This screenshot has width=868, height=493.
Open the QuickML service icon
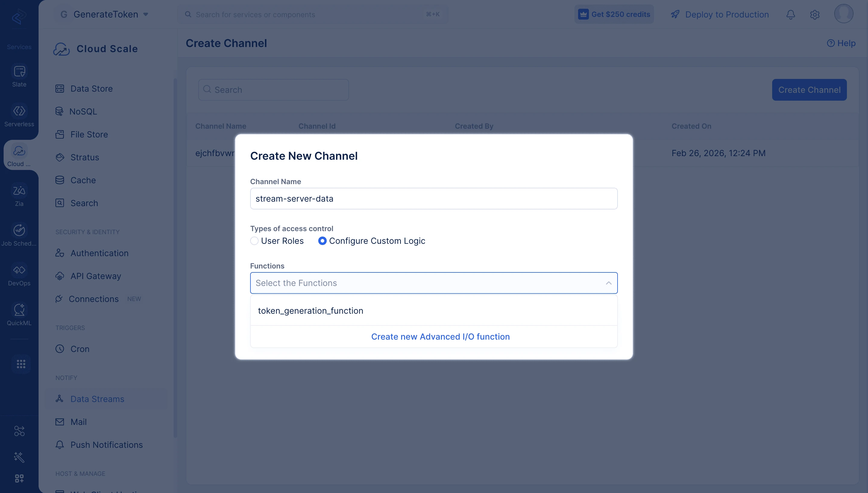tap(19, 310)
